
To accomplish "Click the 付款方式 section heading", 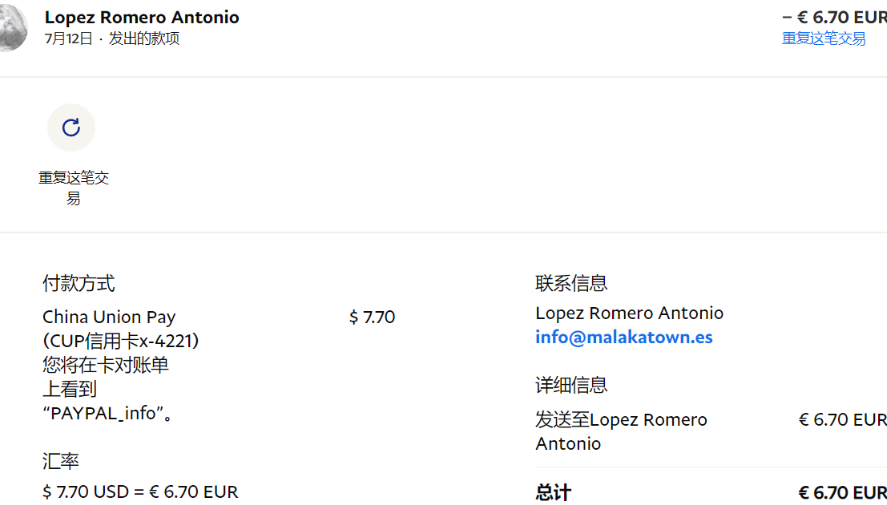I will coord(79,283).
